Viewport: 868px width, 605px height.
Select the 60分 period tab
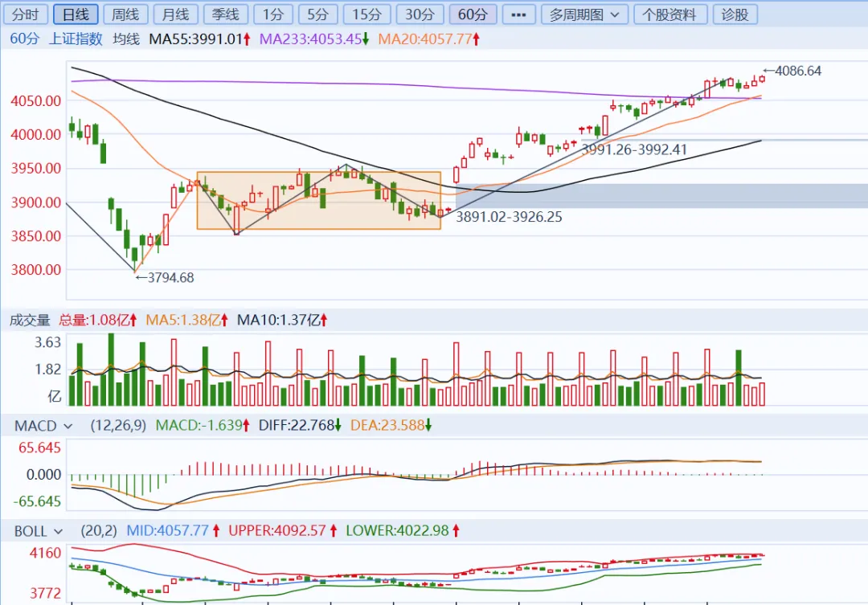pyautogui.click(x=473, y=14)
